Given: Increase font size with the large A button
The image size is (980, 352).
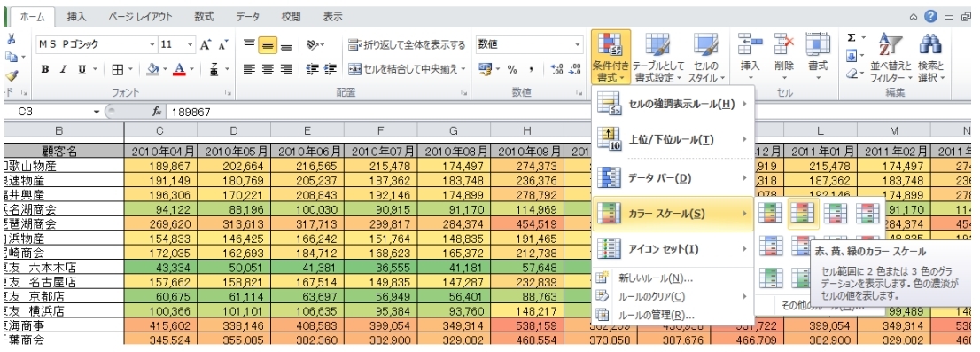Looking at the screenshot, I should [206, 45].
